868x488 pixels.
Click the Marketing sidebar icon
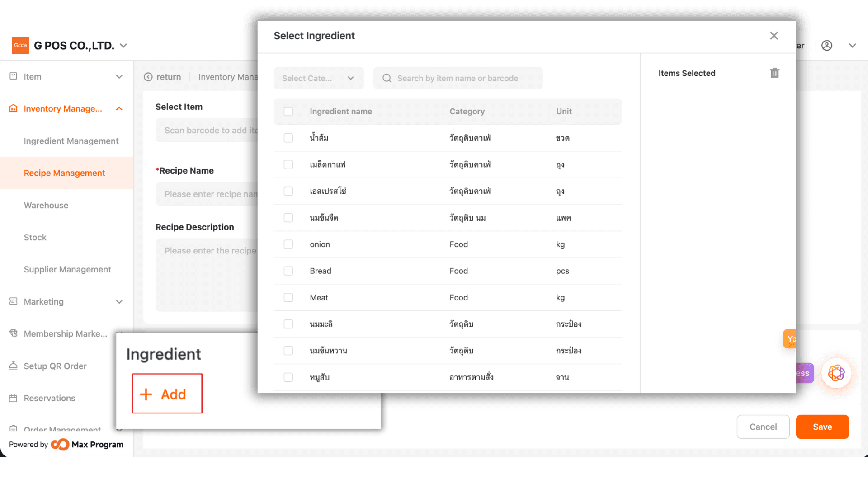pos(14,301)
